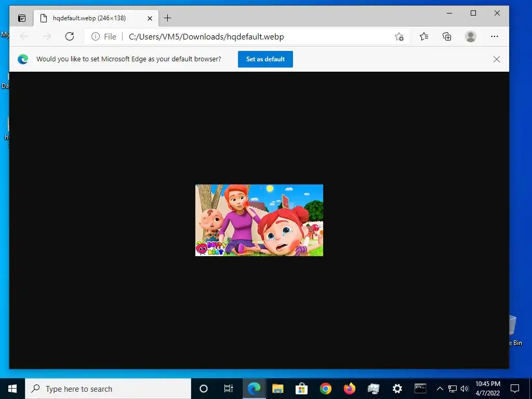Screen dimensions: 532x399
Task: Click the cartoon image in the viewer
Action: point(259,220)
